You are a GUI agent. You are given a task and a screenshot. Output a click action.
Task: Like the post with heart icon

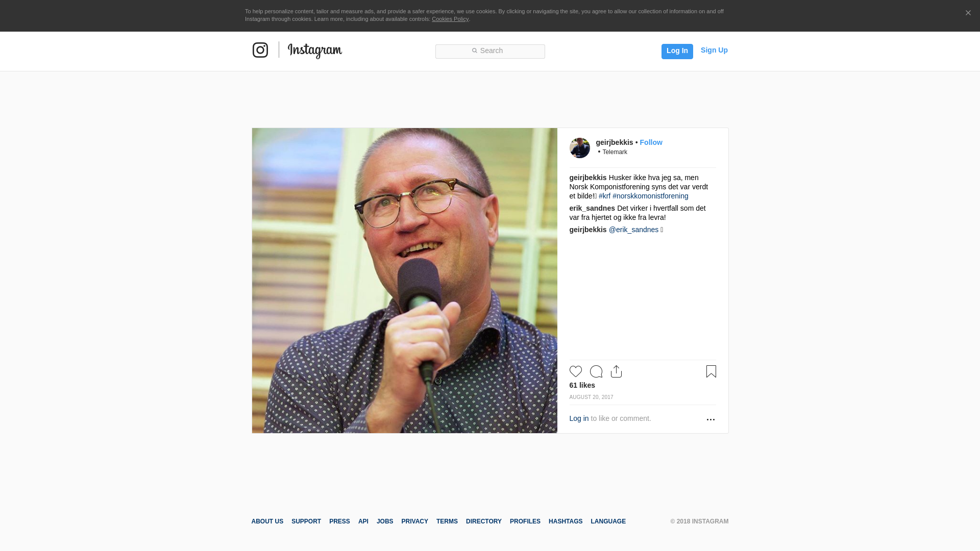tap(576, 371)
